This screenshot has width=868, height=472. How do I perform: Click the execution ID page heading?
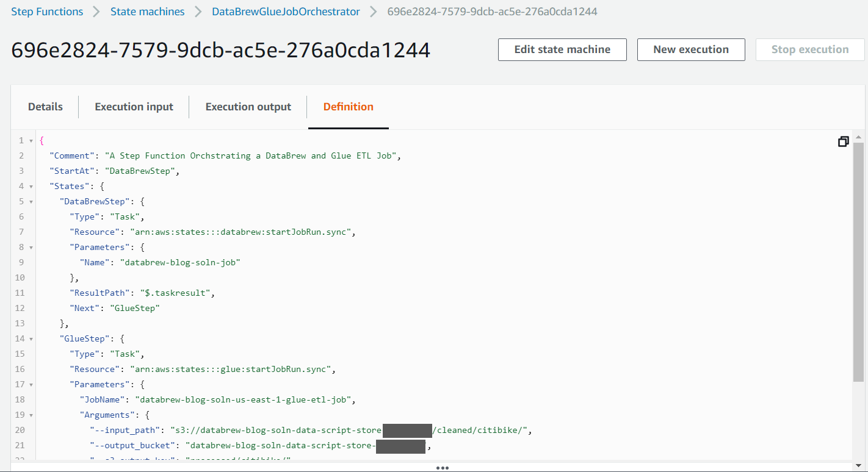click(x=221, y=50)
